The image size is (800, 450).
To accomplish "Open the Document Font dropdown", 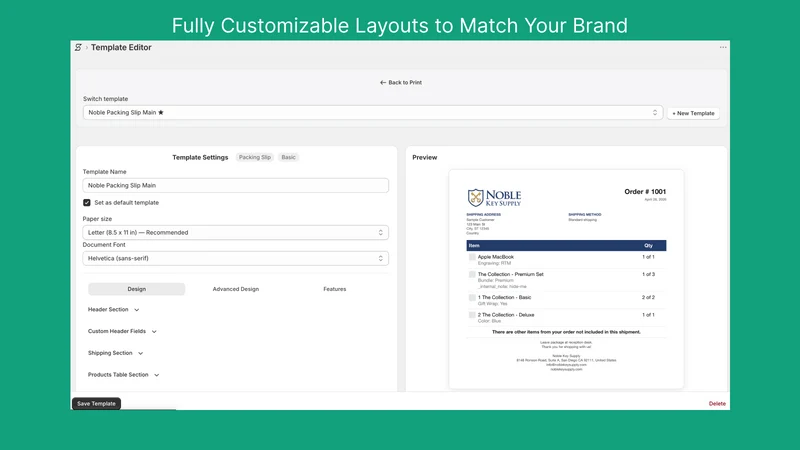I will pyautogui.click(x=236, y=258).
